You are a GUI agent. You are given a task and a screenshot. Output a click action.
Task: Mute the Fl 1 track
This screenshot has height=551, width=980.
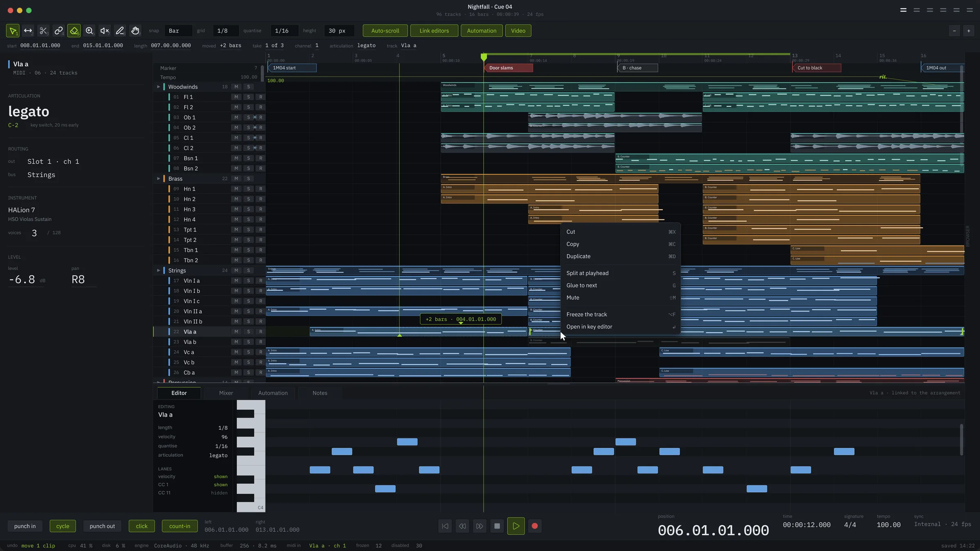coord(236,97)
